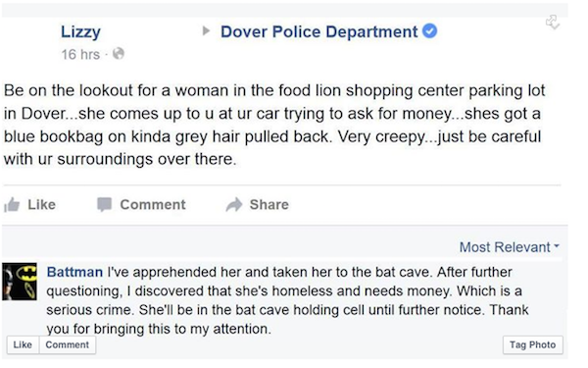Open the Battman Batman-logo avatar thumbnail
The width and height of the screenshot is (588, 368).
coord(20,282)
